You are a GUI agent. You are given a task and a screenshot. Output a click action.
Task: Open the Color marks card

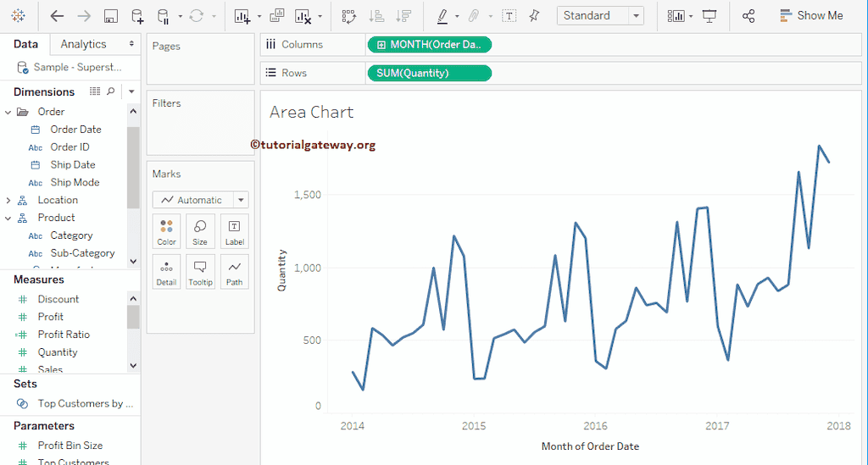click(x=166, y=231)
